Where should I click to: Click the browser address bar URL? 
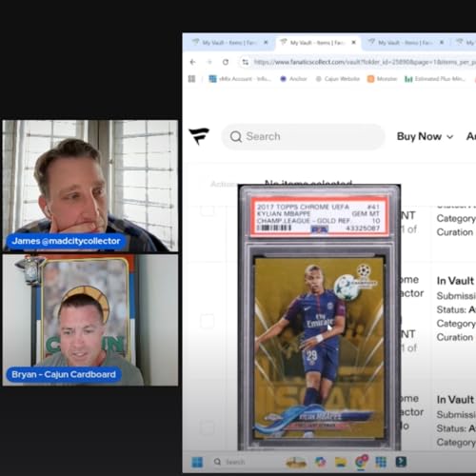(x=365, y=62)
